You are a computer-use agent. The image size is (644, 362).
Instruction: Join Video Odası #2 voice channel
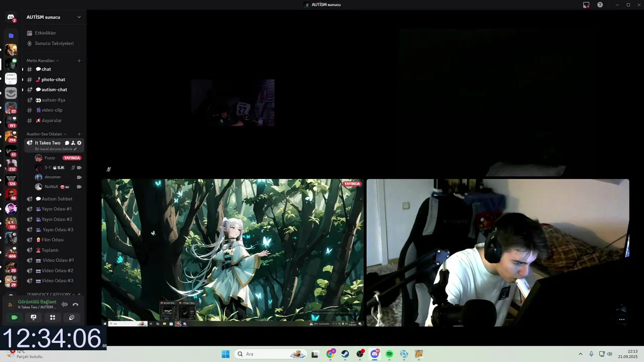click(54, 270)
